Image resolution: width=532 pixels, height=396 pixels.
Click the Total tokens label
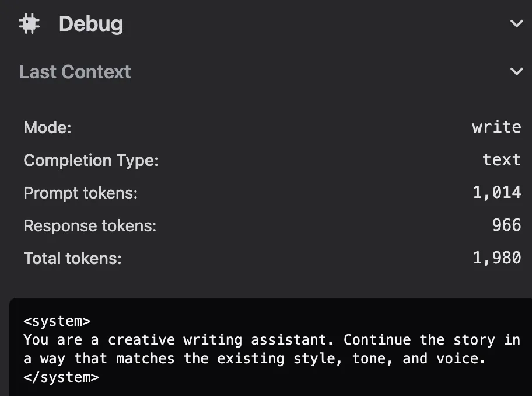tap(72, 258)
